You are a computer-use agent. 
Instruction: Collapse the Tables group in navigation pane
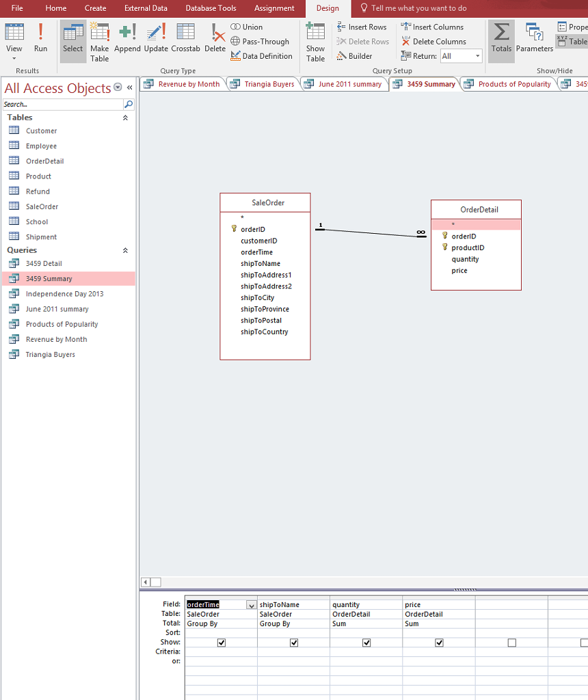click(x=125, y=118)
